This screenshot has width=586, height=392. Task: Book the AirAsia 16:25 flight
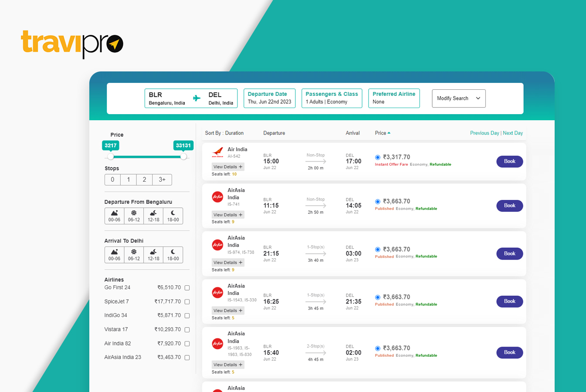coord(510,301)
